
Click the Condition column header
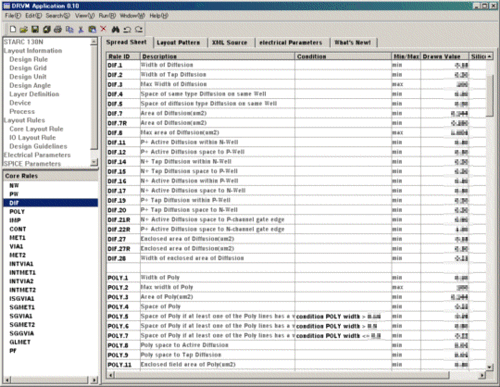pos(343,56)
